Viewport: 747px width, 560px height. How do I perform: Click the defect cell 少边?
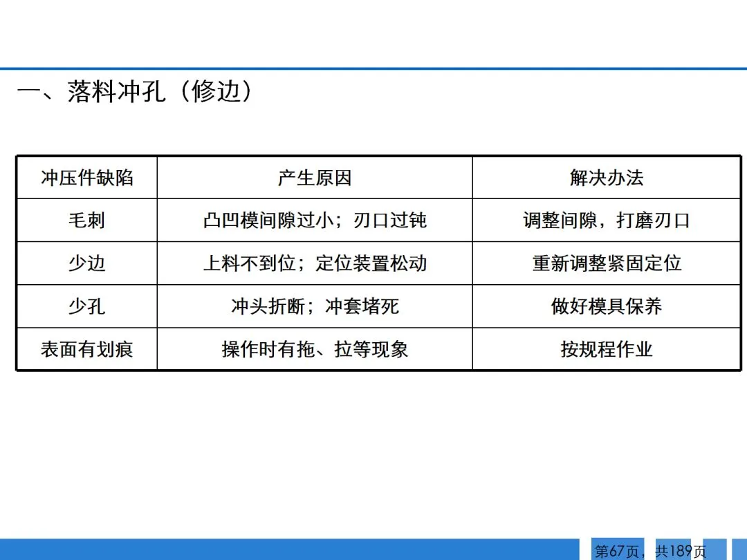pyautogui.click(x=87, y=263)
